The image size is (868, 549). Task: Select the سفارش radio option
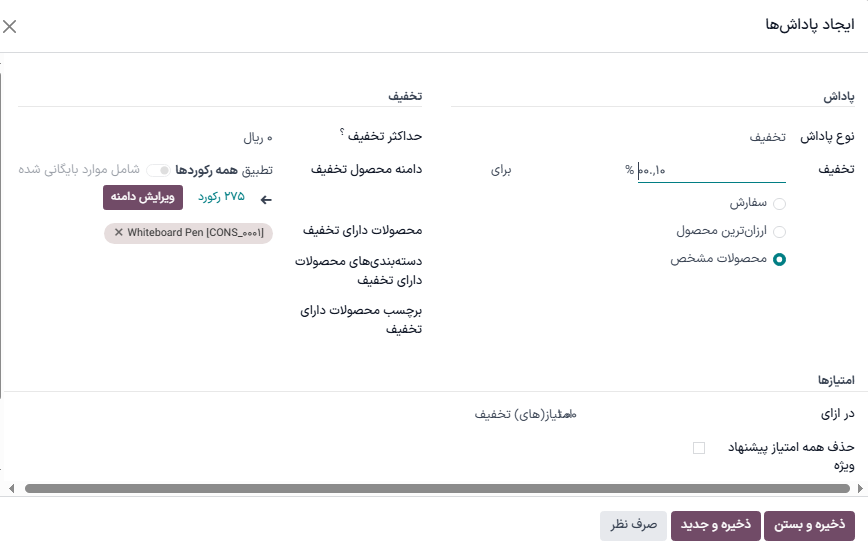pos(779,204)
